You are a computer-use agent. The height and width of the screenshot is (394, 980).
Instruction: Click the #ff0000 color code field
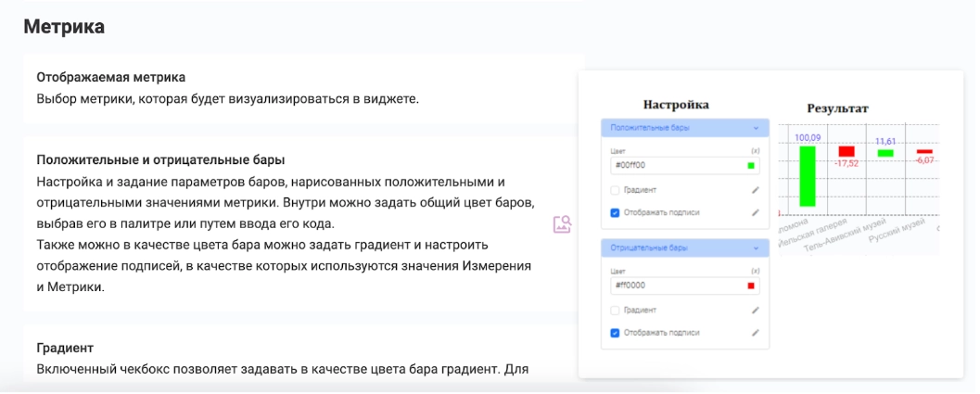point(672,286)
